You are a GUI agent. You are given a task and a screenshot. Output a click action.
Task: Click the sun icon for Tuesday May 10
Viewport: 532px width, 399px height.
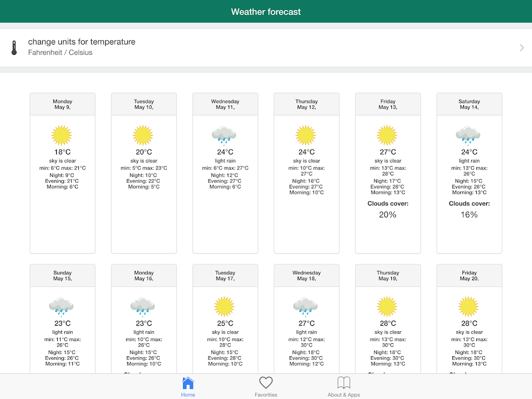click(x=143, y=135)
